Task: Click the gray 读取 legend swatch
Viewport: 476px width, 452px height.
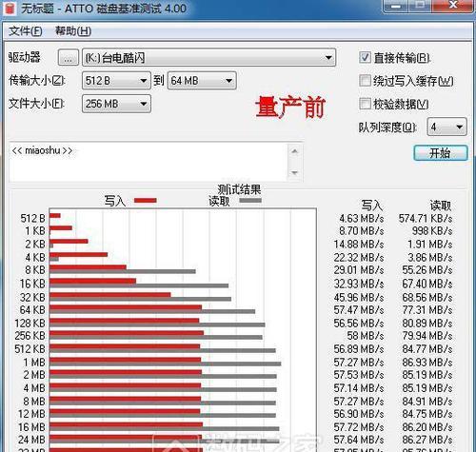Action: 250,201
